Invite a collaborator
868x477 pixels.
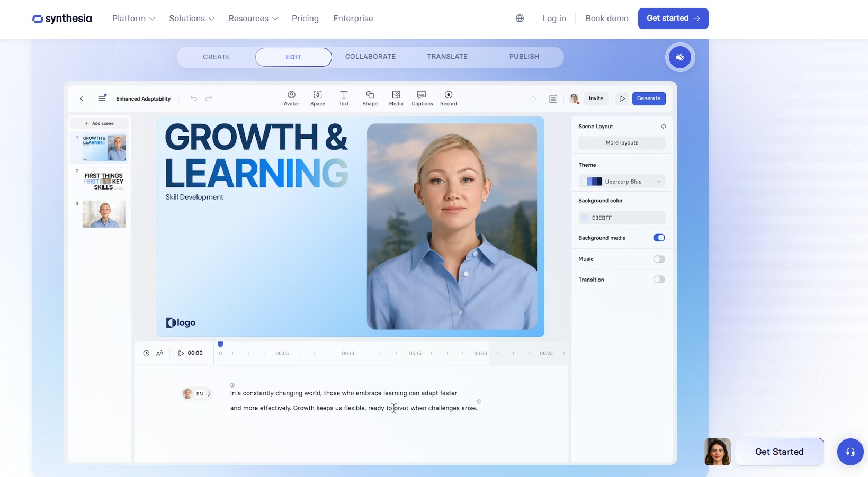tap(596, 98)
